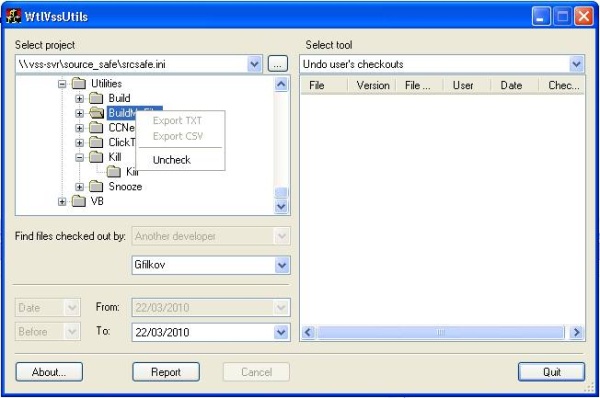Select the Build tree item label
This screenshot has width=600, height=398.
point(119,98)
